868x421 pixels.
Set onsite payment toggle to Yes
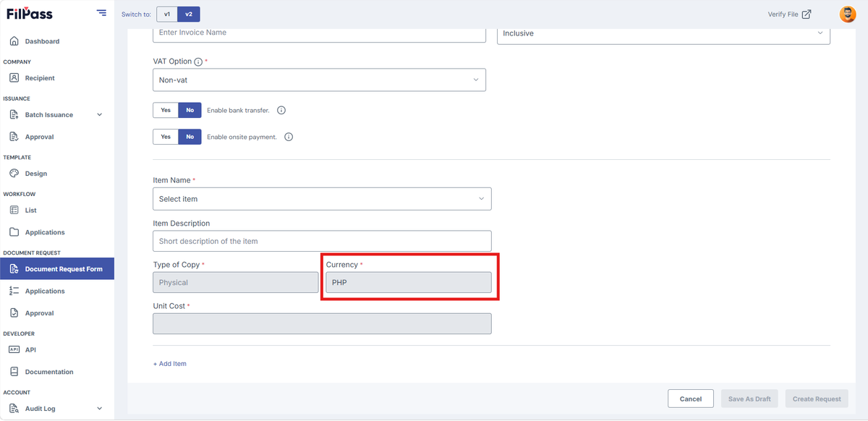(x=166, y=137)
